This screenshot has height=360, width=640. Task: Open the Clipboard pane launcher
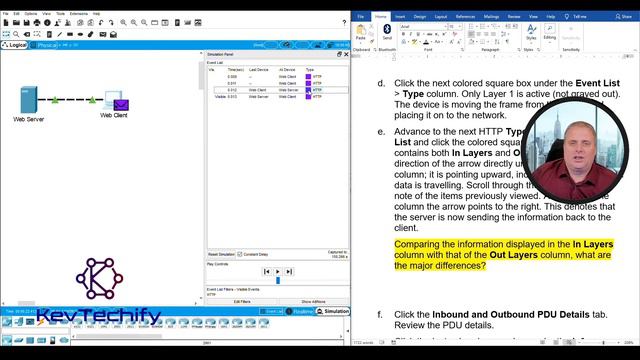[375, 50]
